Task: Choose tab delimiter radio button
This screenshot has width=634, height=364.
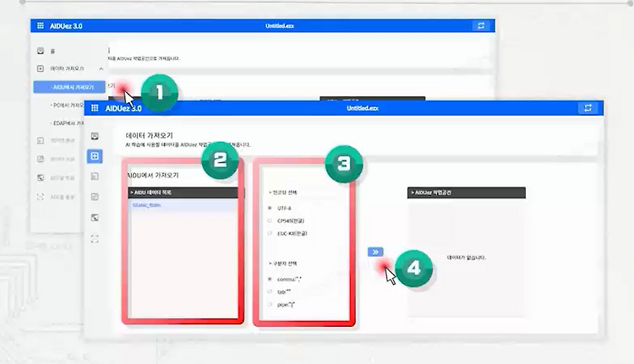Action: click(270, 291)
